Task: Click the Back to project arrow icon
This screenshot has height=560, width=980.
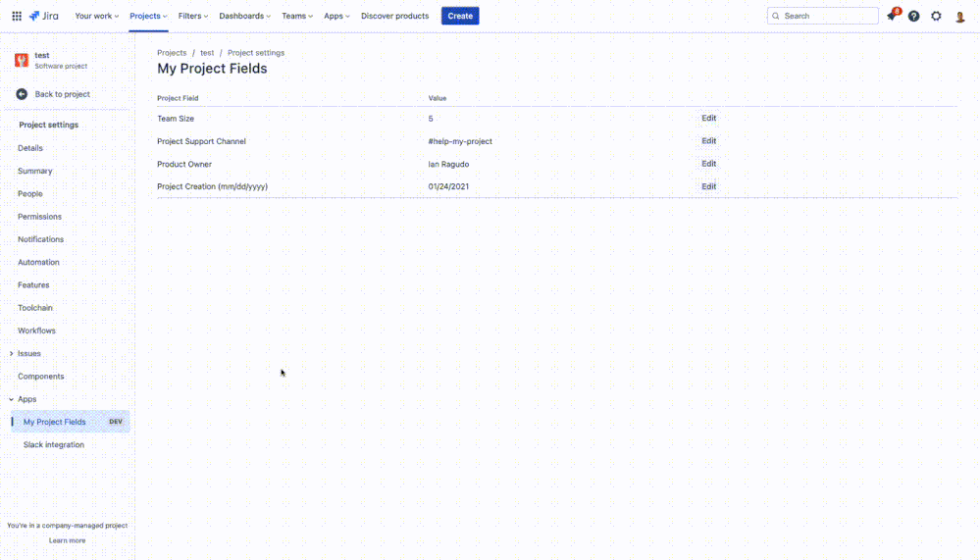Action: point(22,94)
